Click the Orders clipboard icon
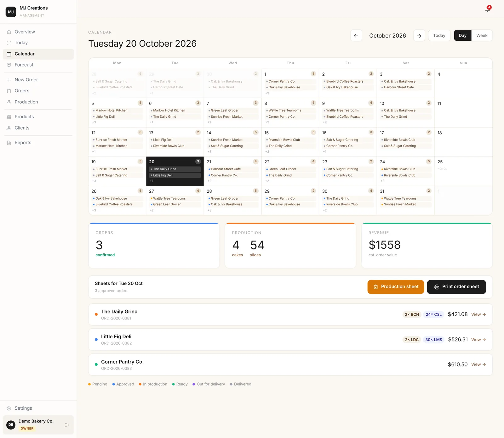504x438 pixels. click(9, 91)
